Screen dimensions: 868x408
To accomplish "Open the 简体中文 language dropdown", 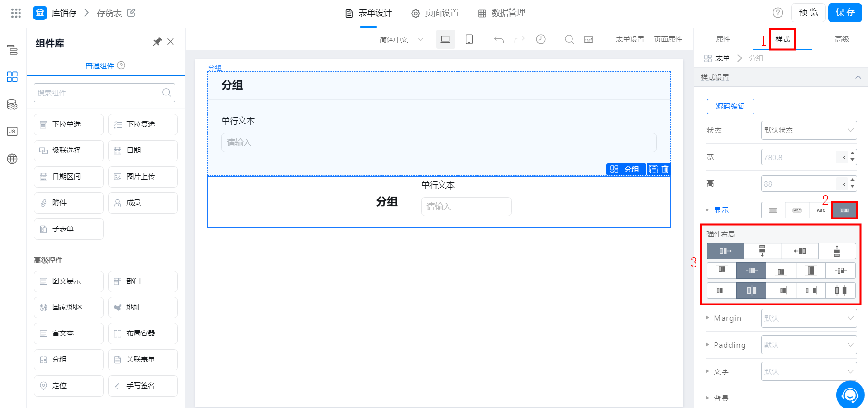I will [401, 39].
